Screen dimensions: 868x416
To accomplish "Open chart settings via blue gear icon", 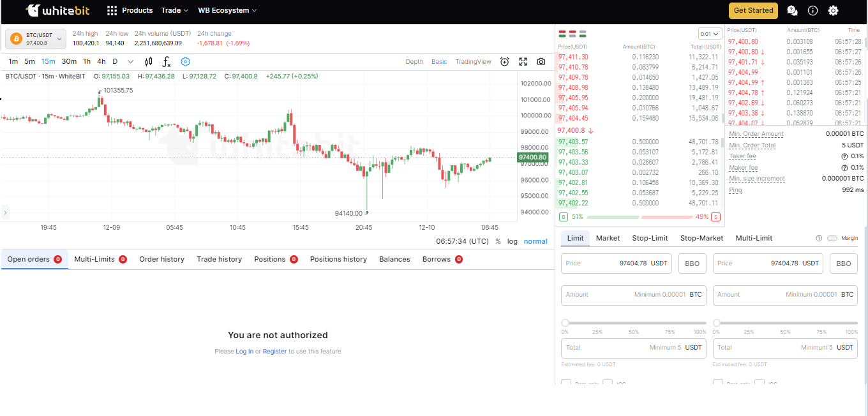I will (185, 62).
